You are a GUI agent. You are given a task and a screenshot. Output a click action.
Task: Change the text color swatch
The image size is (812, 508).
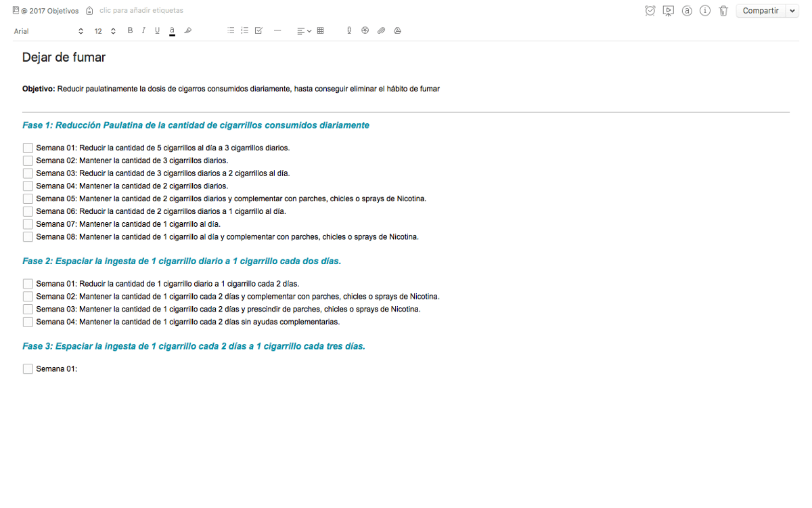pyautogui.click(x=172, y=30)
